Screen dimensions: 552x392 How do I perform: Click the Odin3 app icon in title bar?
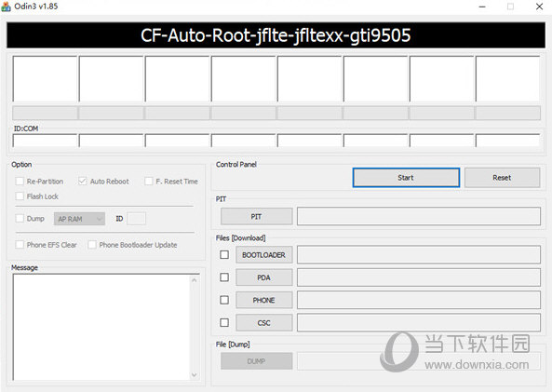coord(6,7)
